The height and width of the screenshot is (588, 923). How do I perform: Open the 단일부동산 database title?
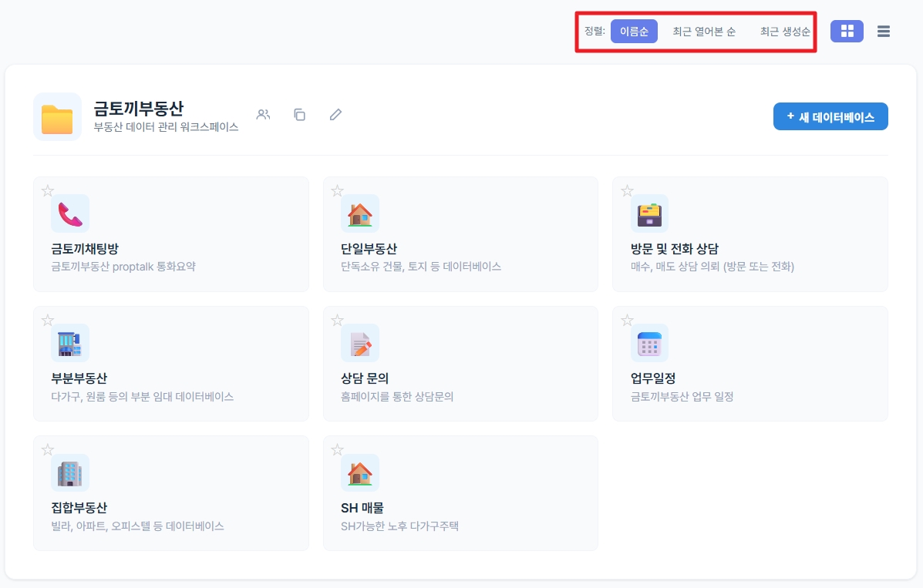[x=369, y=249]
